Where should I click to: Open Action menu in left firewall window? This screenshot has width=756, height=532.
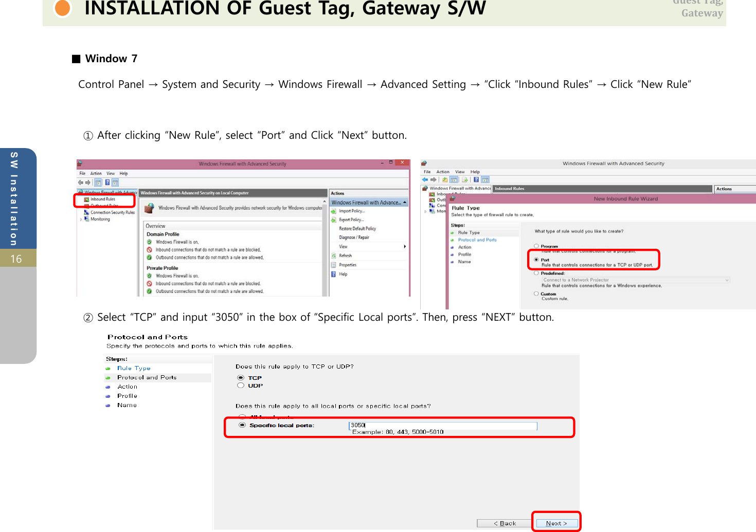[96, 173]
